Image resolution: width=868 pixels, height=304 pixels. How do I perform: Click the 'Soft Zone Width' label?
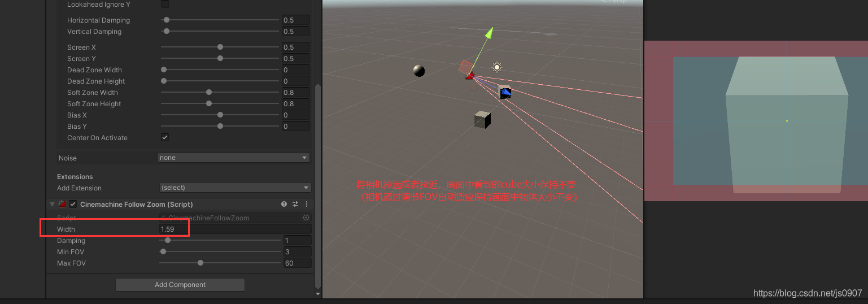coord(93,93)
